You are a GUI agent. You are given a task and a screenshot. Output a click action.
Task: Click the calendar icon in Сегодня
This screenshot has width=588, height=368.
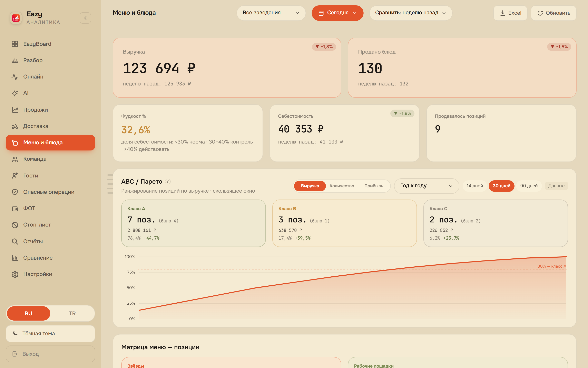321,13
